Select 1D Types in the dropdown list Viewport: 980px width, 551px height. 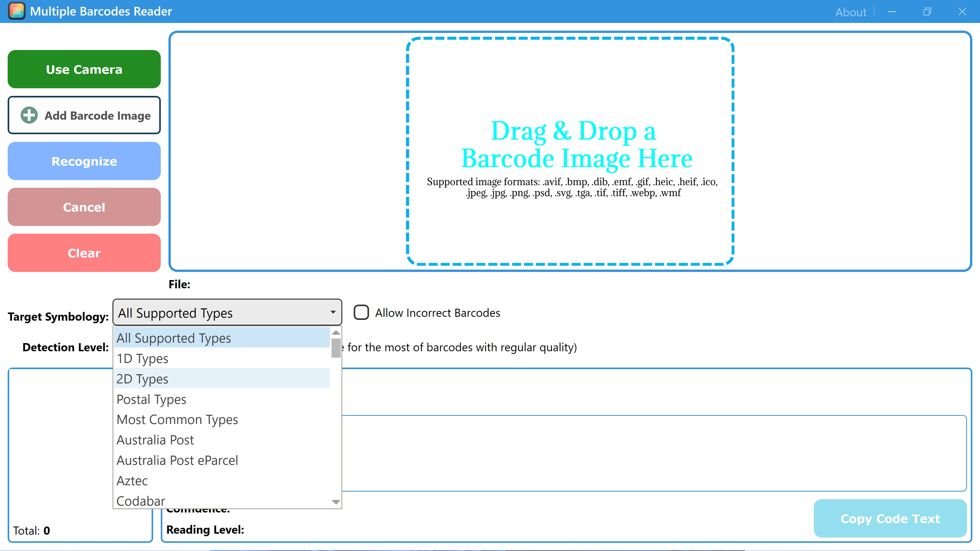(142, 358)
